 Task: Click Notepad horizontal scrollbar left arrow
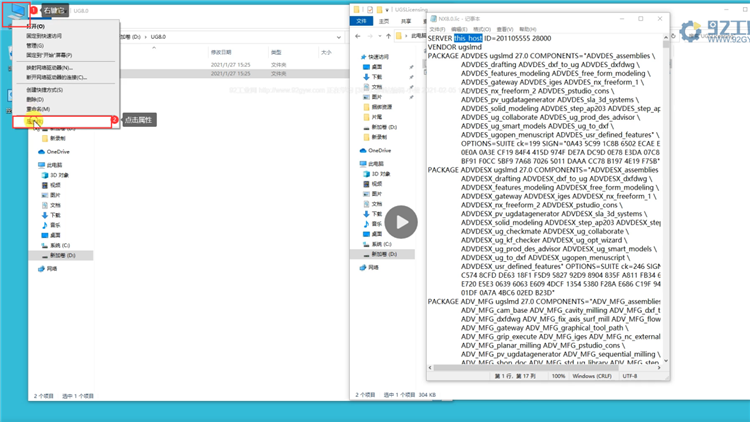430,368
